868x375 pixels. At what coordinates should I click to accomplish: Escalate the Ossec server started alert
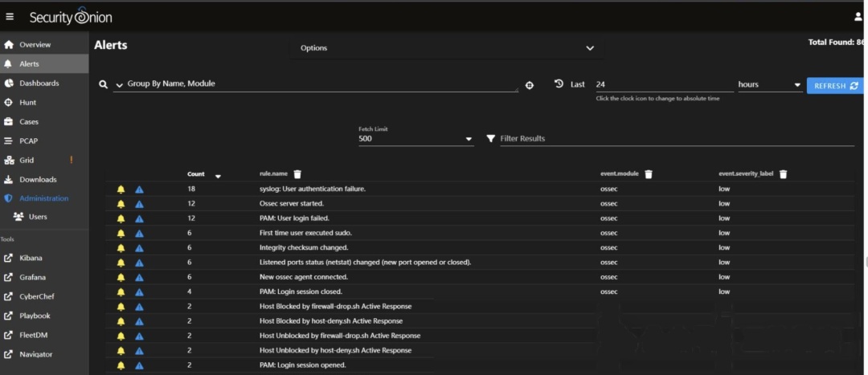(x=140, y=204)
